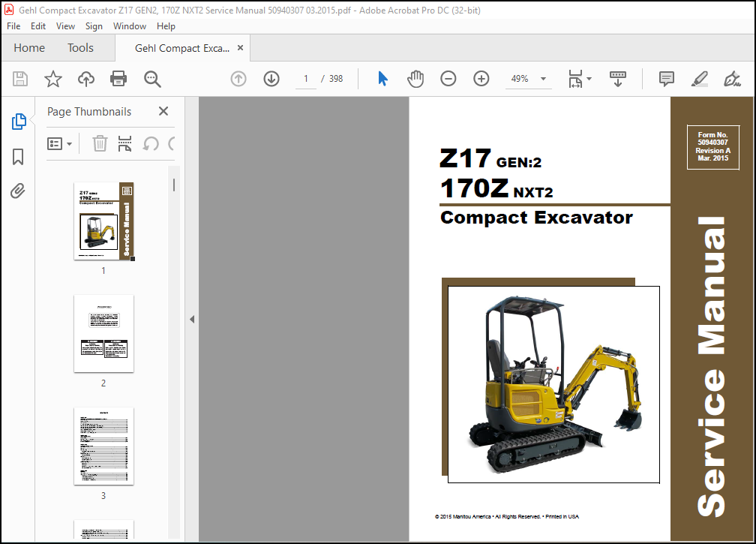Open the Page Thumbnails pane icon
Viewport: 756px width, 544px height.
(x=18, y=122)
